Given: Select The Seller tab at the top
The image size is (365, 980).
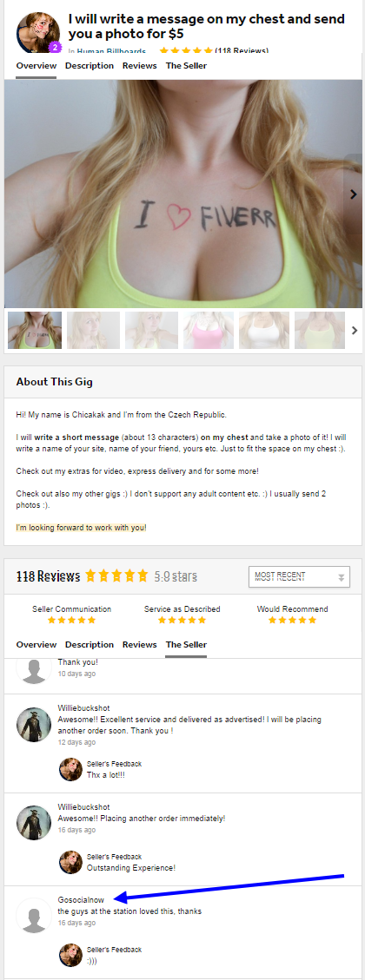Looking at the screenshot, I should (x=186, y=66).
